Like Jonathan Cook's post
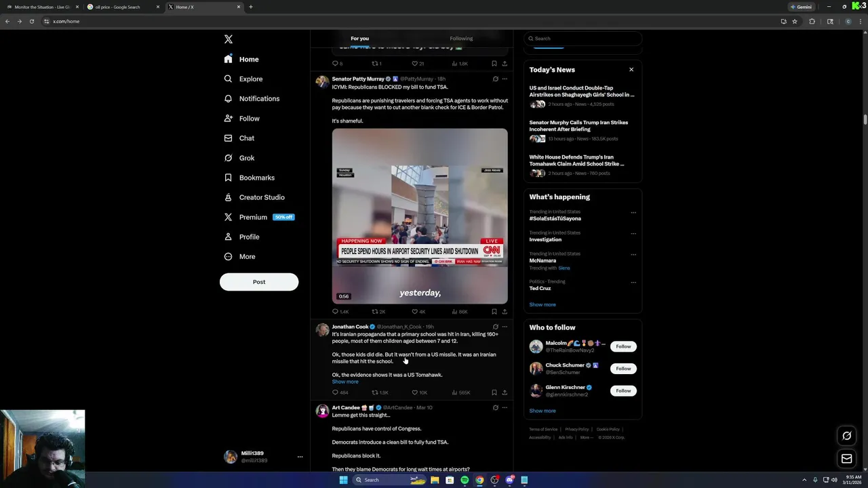Image resolution: width=868 pixels, height=488 pixels. pos(419,392)
